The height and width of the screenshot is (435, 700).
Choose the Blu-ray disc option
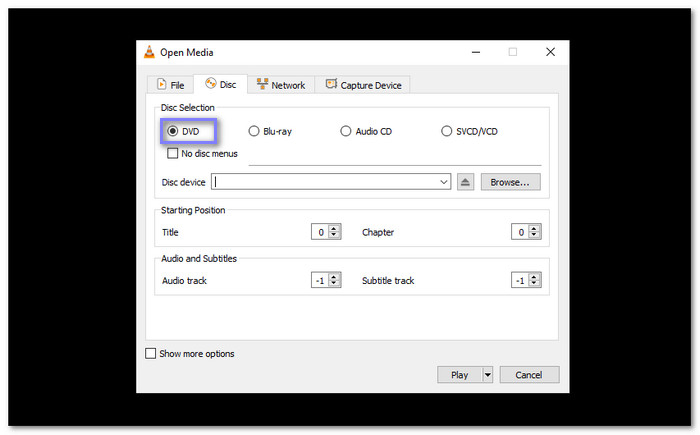pyautogui.click(x=270, y=131)
